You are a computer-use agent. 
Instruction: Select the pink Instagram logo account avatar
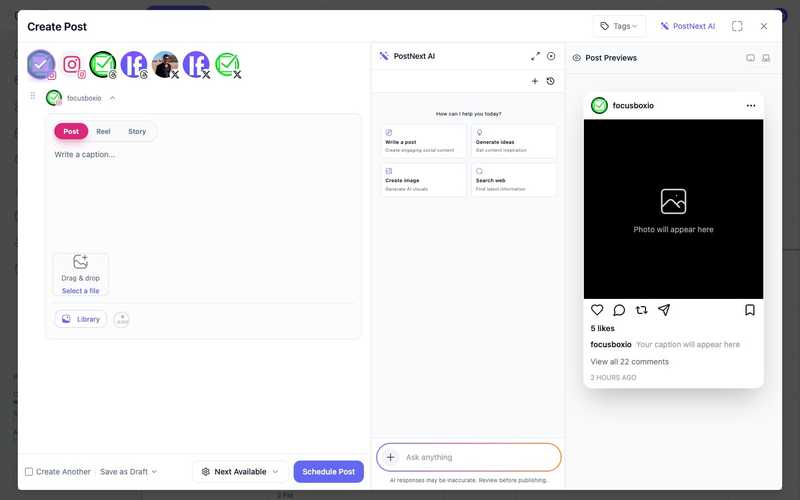coord(72,65)
